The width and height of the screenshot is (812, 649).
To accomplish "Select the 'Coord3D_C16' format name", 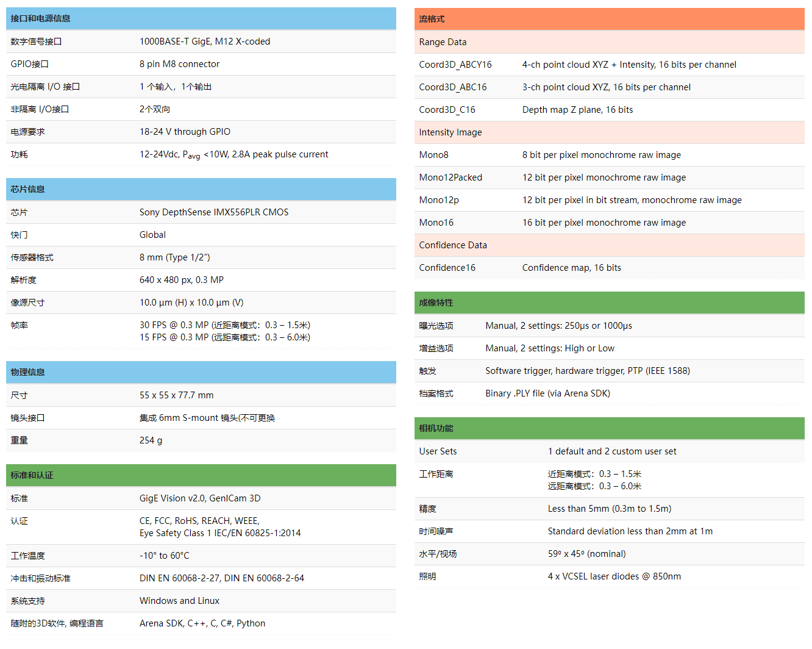I will click(447, 110).
